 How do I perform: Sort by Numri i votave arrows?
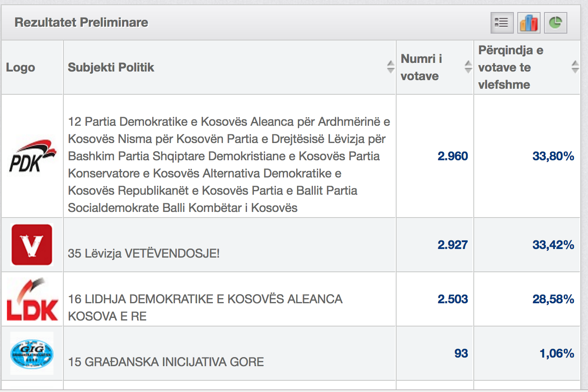tap(468, 67)
